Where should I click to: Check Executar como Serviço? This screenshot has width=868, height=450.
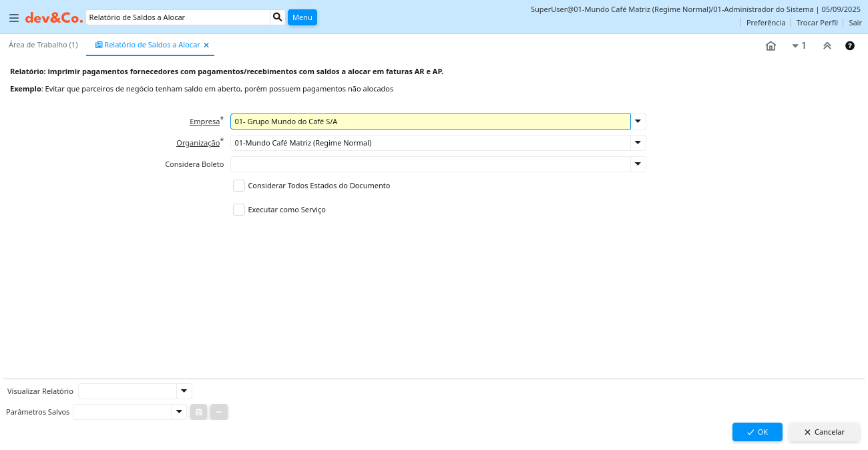tap(239, 210)
